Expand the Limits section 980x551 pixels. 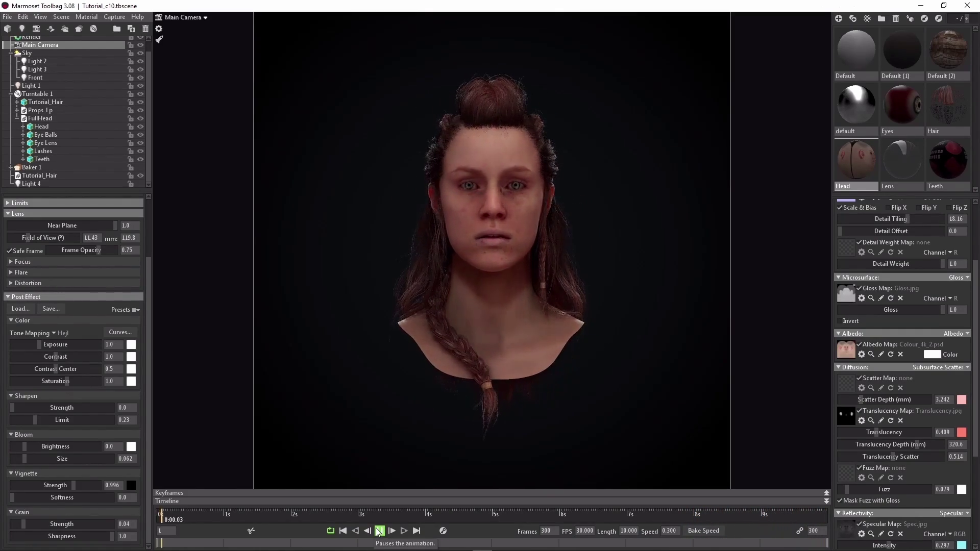[x=74, y=203]
